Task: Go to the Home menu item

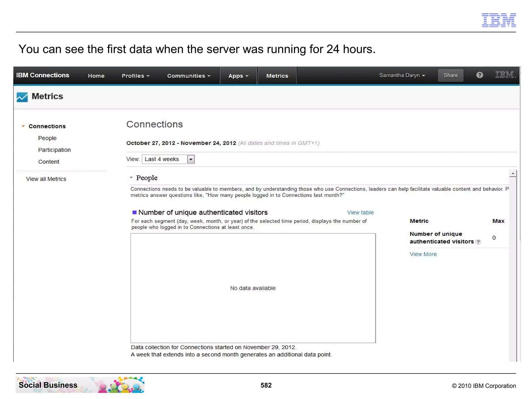Action: click(x=96, y=76)
